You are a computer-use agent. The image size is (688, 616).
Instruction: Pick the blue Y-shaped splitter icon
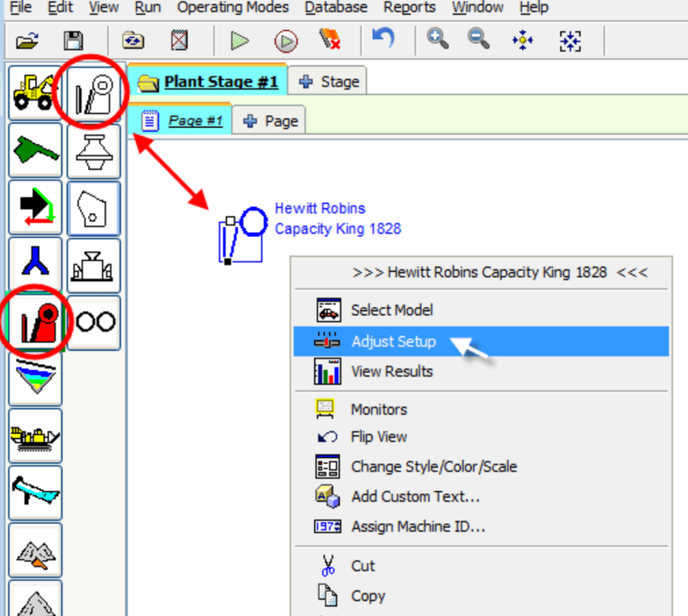tap(36, 264)
